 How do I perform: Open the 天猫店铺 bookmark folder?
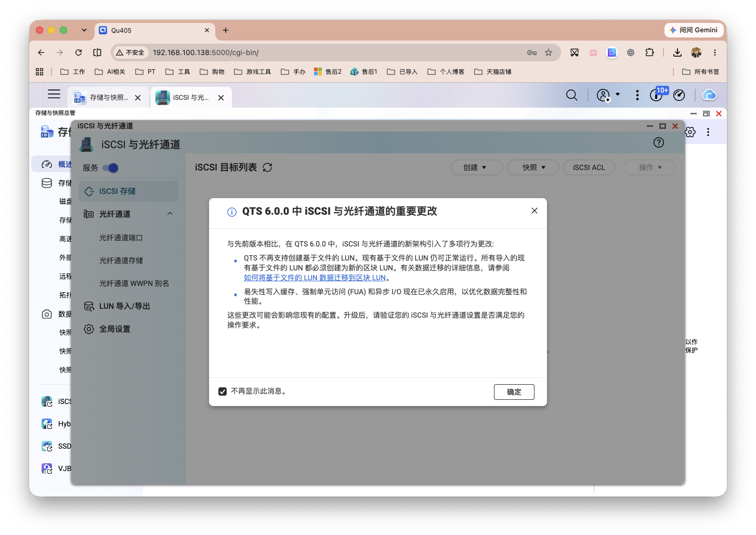click(493, 72)
